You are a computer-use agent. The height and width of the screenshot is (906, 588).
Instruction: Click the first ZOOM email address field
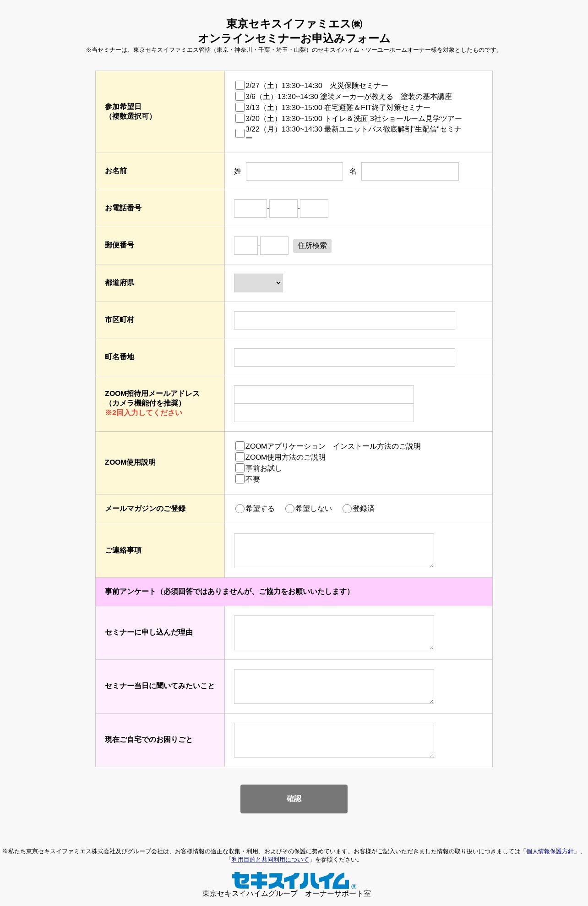tap(324, 395)
